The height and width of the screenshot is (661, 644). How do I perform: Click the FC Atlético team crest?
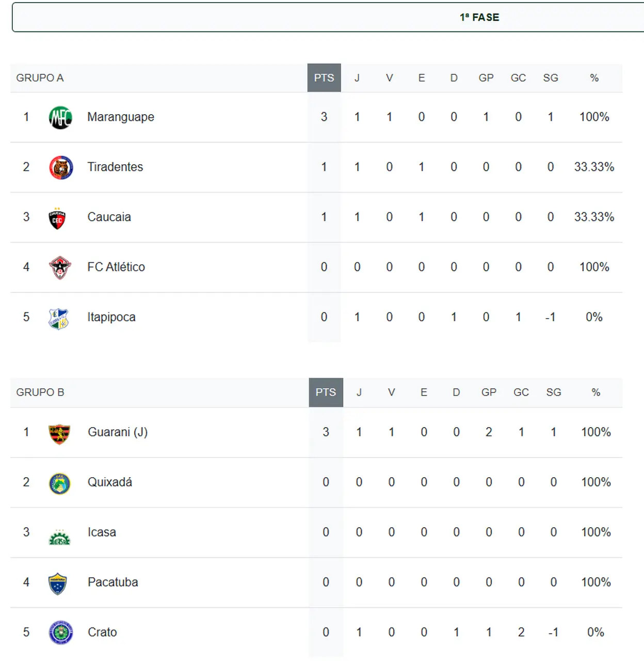click(x=60, y=267)
